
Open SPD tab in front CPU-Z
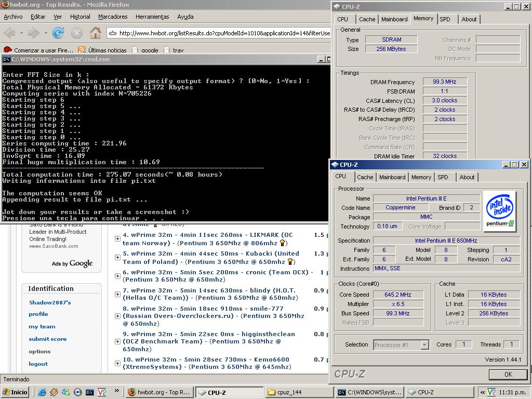[443, 177]
